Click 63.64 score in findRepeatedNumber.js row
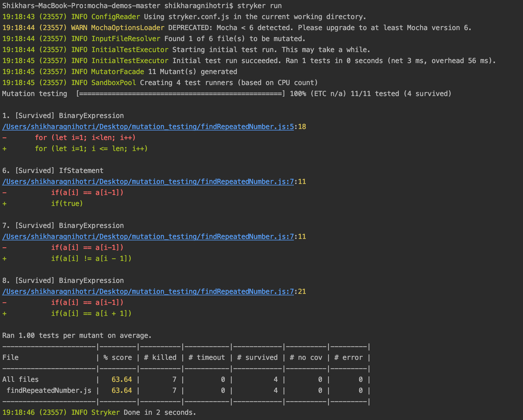Image resolution: width=523 pixels, height=420 pixels. coord(122,390)
